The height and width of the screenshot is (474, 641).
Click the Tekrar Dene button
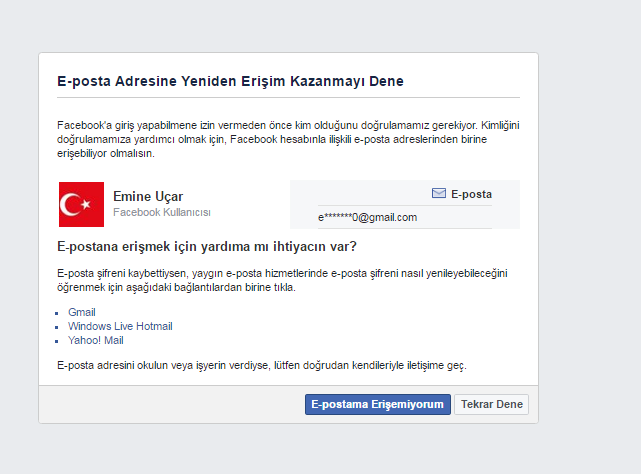click(x=491, y=404)
